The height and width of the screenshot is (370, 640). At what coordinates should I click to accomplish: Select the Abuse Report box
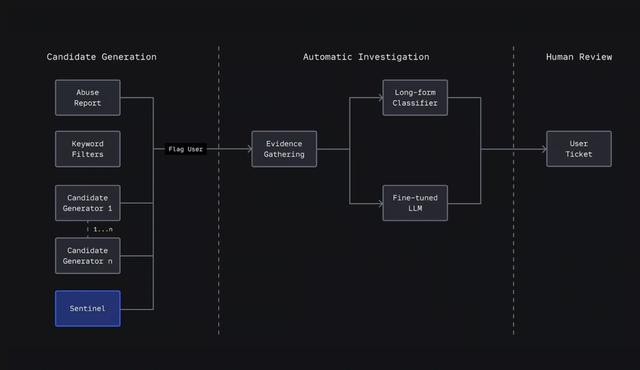click(88, 97)
